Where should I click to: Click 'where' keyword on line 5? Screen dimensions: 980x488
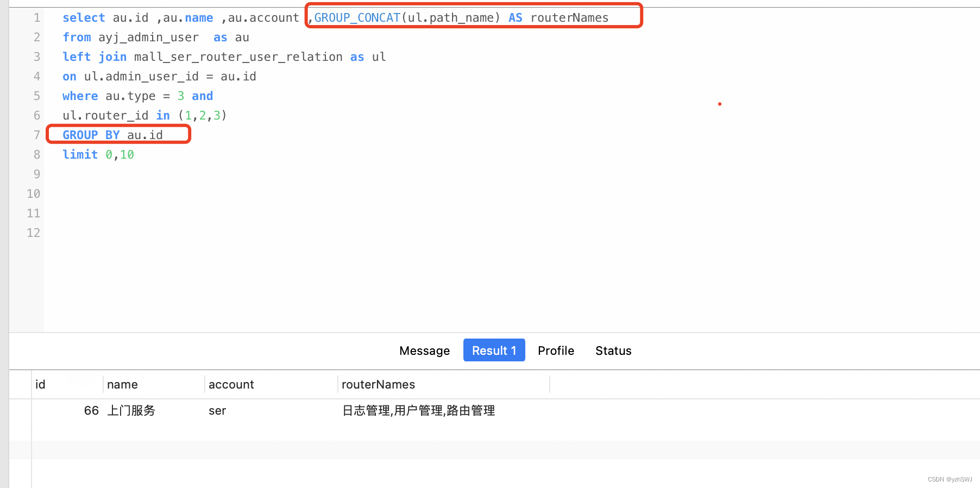pyautogui.click(x=80, y=96)
